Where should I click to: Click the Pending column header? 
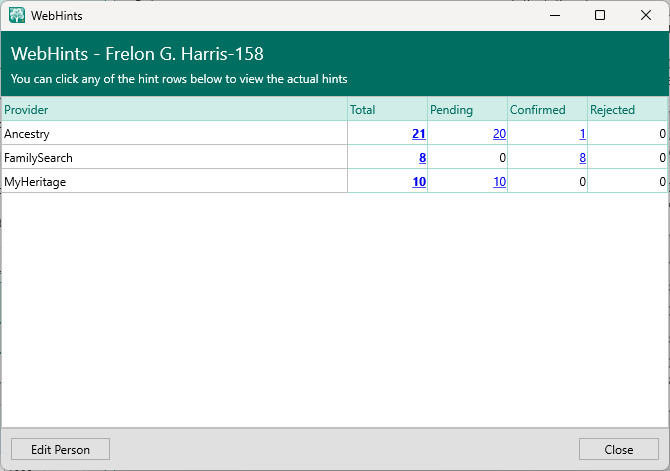pos(451,110)
